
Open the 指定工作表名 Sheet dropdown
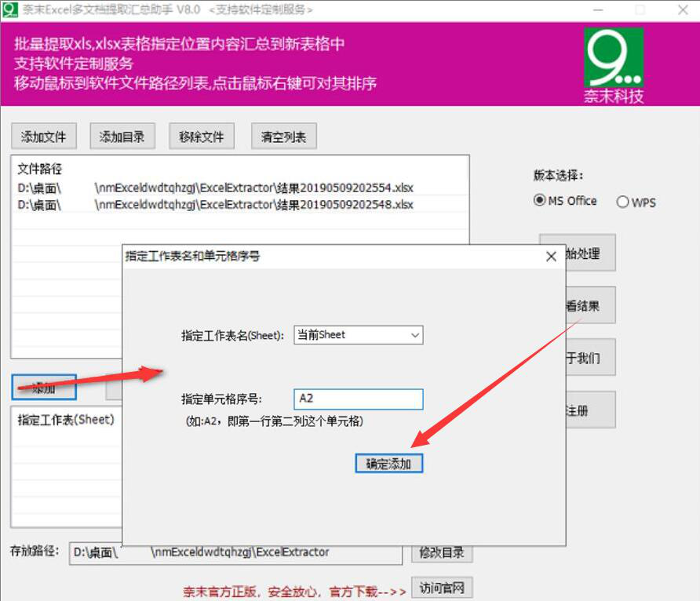coord(359,335)
